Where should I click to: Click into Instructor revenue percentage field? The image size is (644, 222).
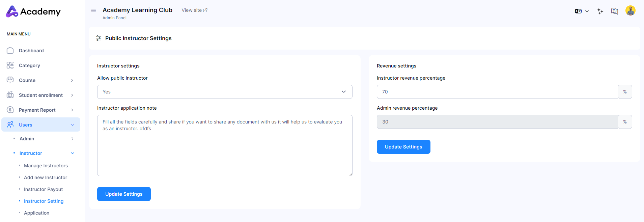click(497, 92)
